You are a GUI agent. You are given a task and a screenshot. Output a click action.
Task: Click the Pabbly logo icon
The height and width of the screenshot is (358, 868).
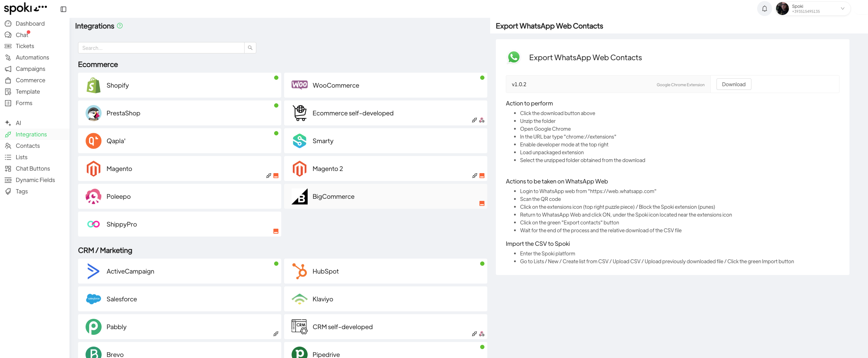point(93,327)
